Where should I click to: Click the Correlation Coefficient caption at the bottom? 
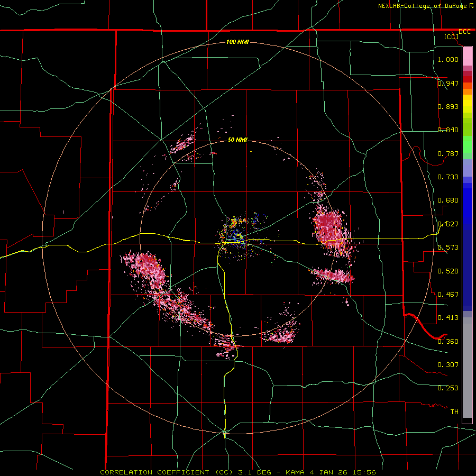point(237,472)
